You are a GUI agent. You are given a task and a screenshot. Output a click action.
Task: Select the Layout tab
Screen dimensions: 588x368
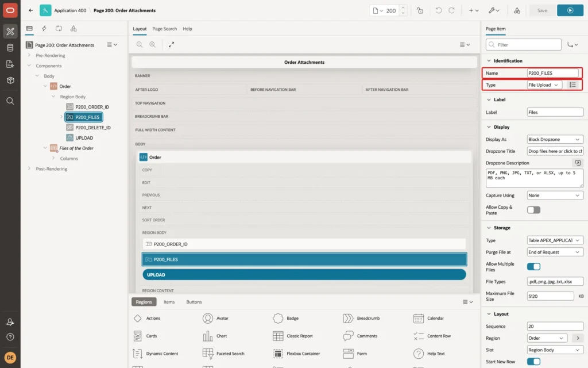pos(140,29)
